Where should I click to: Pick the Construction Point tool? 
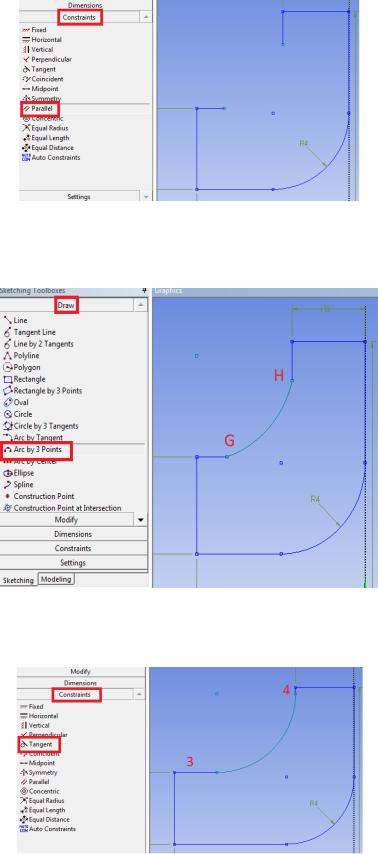pyautogui.click(x=39, y=497)
